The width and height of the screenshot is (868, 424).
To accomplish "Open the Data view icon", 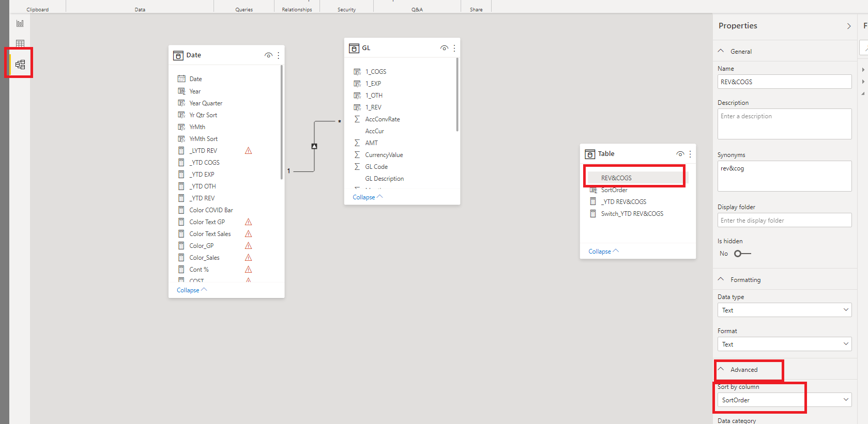I will (x=20, y=43).
